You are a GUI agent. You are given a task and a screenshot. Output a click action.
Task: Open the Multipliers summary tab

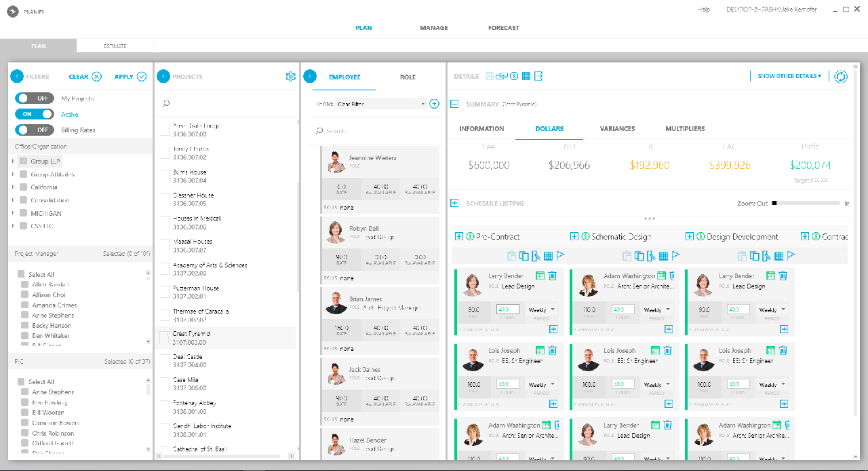pyautogui.click(x=685, y=128)
